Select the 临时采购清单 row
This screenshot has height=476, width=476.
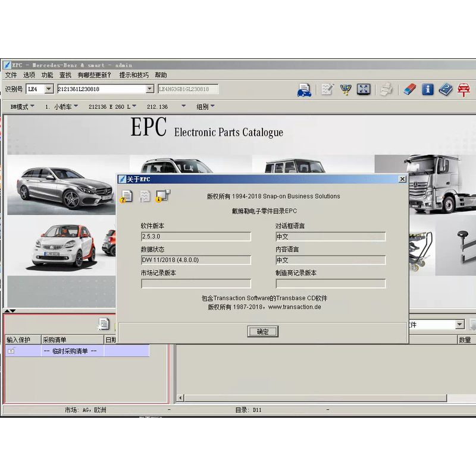(77, 351)
